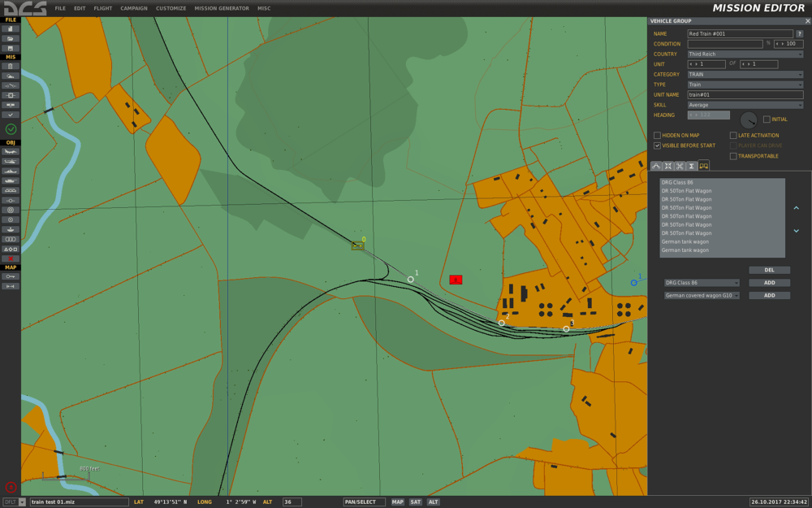Select the Train wagons tool in OBJ

point(11,190)
